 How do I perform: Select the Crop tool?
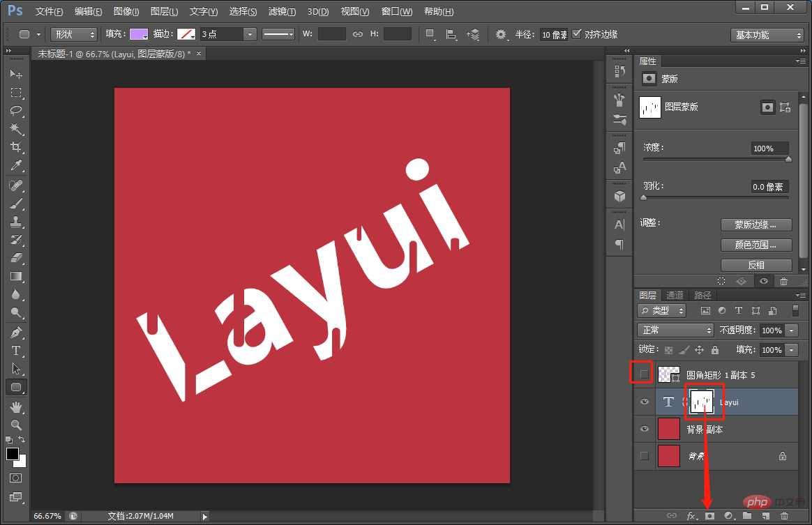[16, 147]
